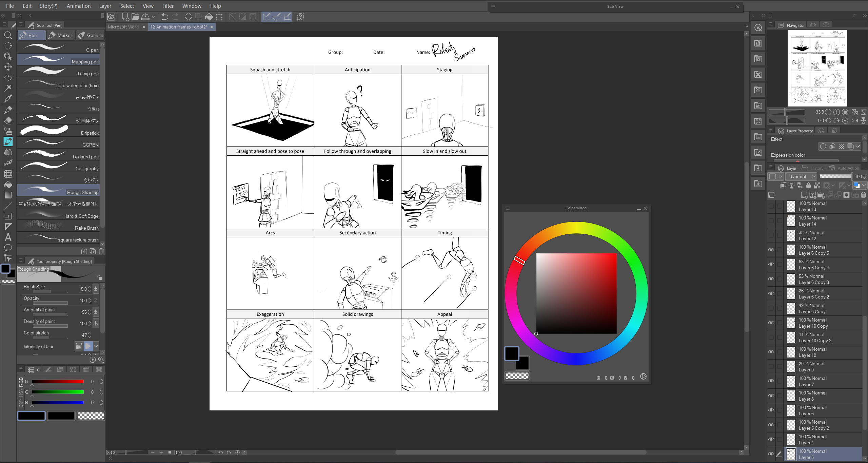Select the Text tool icon
The image size is (868, 463).
tap(8, 237)
